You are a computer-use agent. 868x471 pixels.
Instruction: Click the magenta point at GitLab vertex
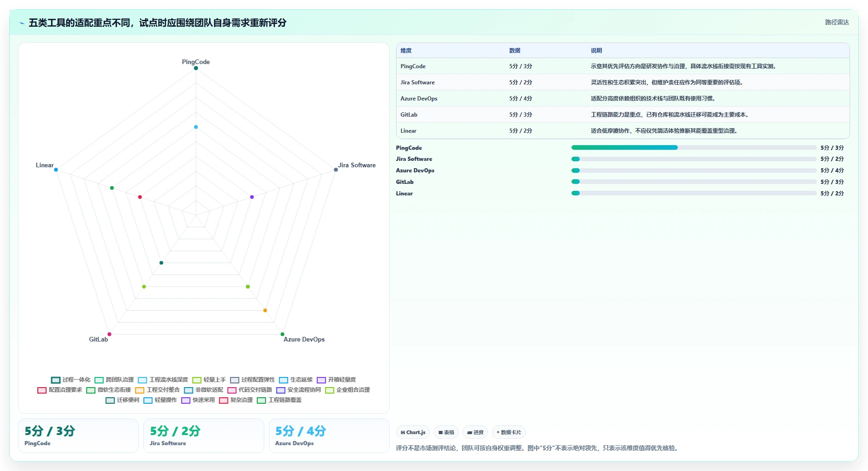(109, 334)
